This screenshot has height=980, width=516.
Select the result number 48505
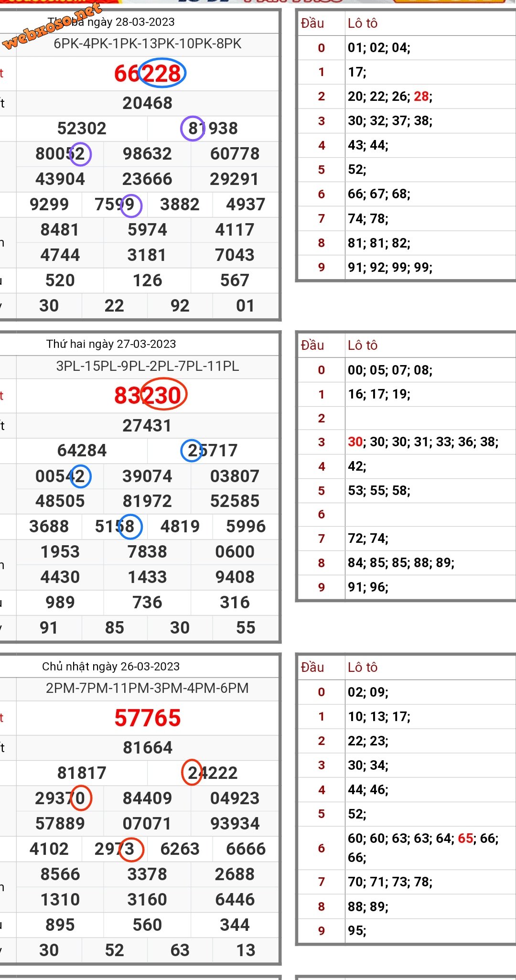(60, 501)
